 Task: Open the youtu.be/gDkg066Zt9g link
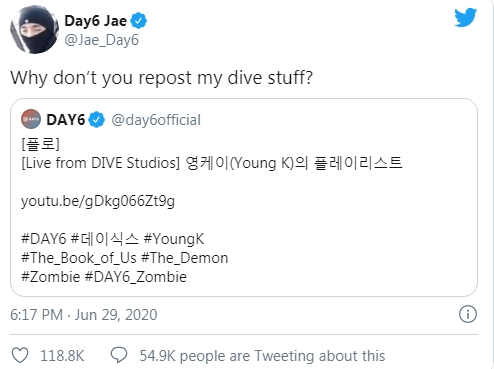click(x=98, y=201)
